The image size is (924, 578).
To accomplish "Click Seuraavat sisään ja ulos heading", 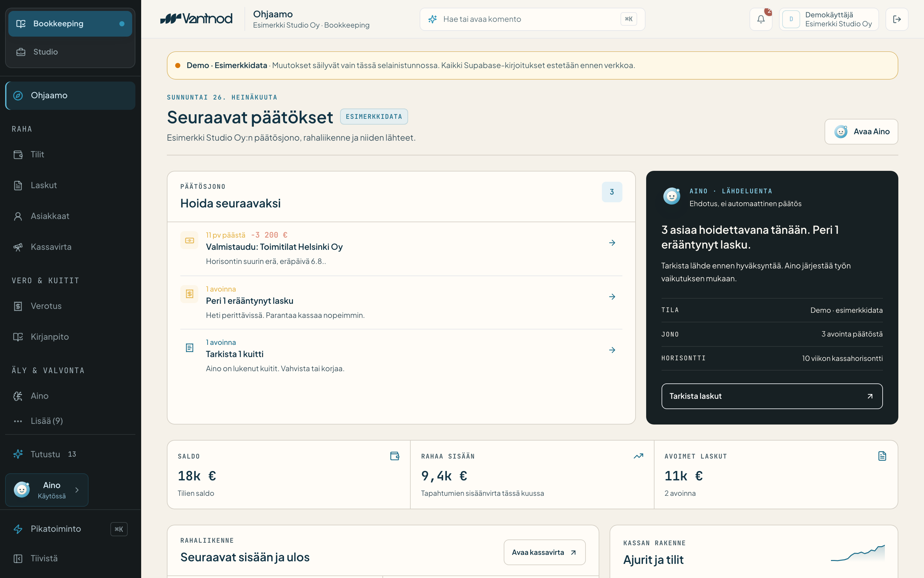I will tap(245, 557).
